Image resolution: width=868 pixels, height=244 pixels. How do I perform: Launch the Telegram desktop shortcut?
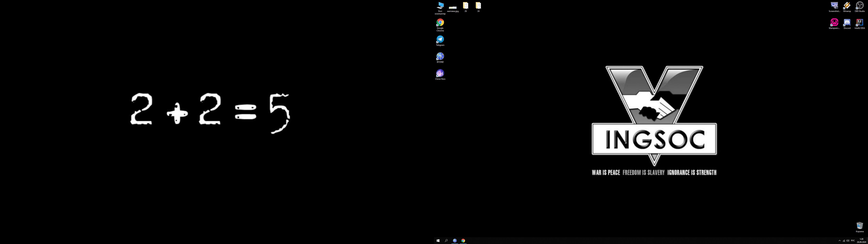pyautogui.click(x=440, y=41)
